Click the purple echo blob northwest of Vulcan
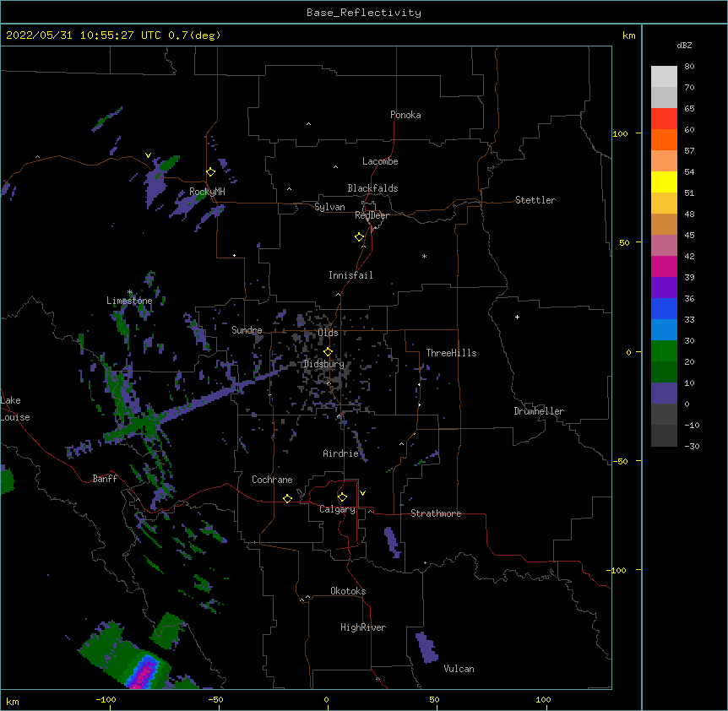This screenshot has width=728, height=711. 426,647
